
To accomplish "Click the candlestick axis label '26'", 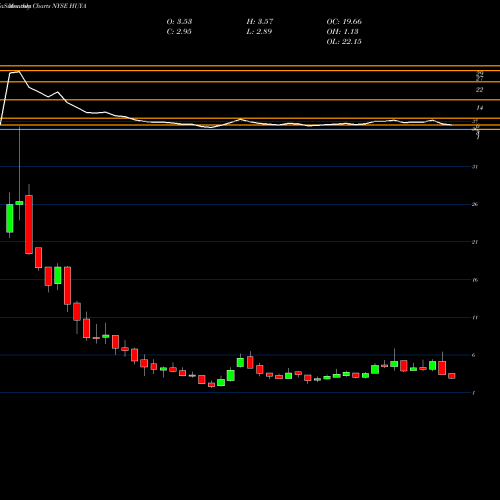I will pos(475,204).
